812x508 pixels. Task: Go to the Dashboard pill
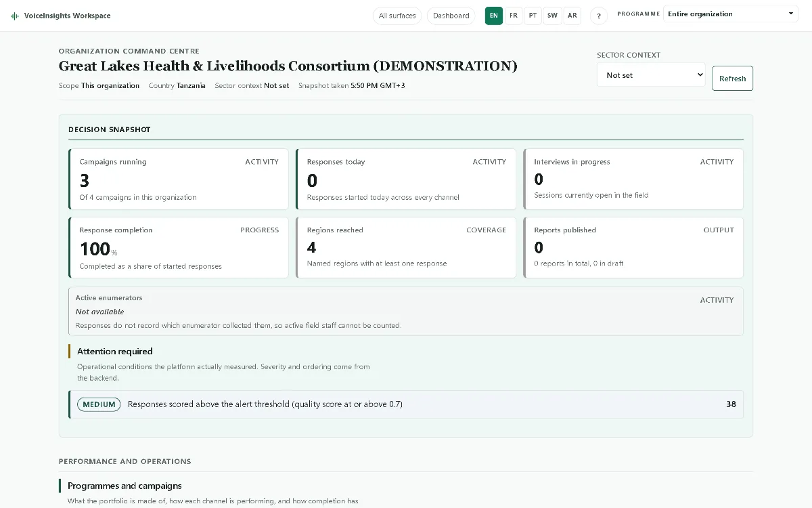[451, 16]
